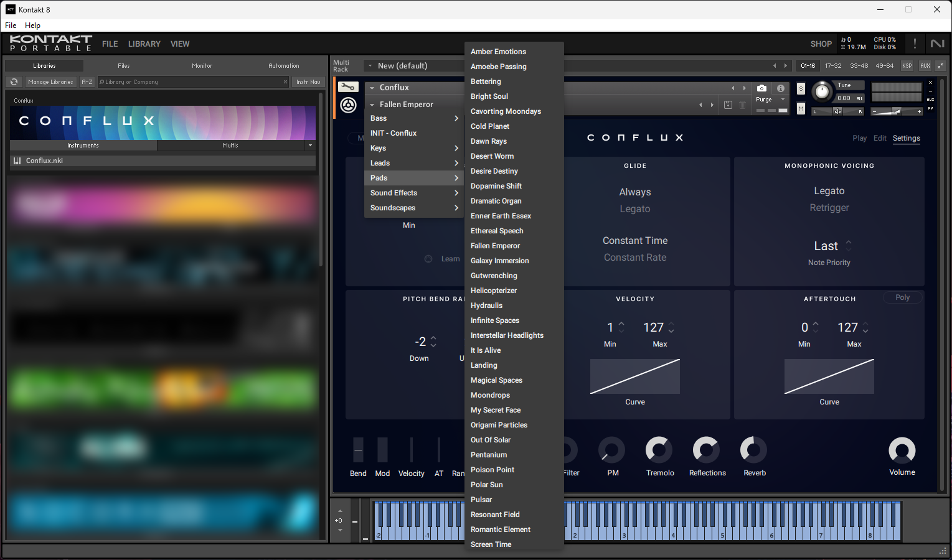This screenshot has width=952, height=560.
Task: Open the SHOP link
Action: 821,44
